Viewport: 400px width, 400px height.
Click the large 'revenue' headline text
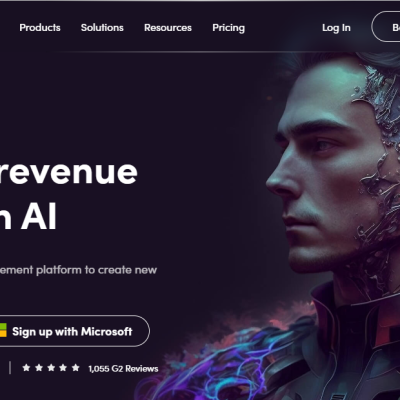pyautogui.click(x=68, y=172)
